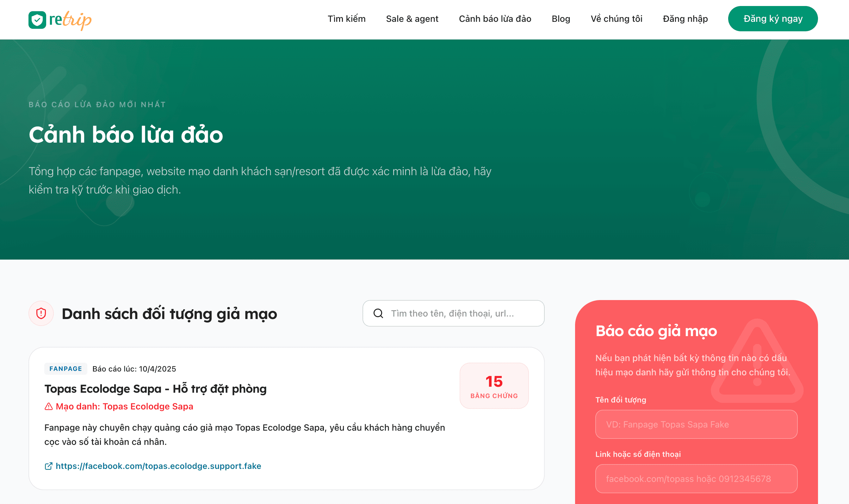Click the red shield alert icon beside list heading
Image resolution: width=849 pixels, height=504 pixels.
41,313
